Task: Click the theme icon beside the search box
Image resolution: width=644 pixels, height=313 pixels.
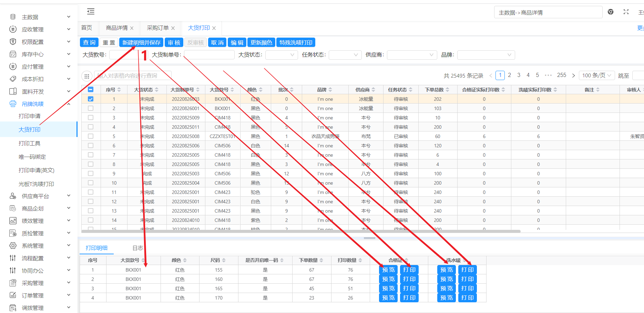Action: tap(611, 12)
